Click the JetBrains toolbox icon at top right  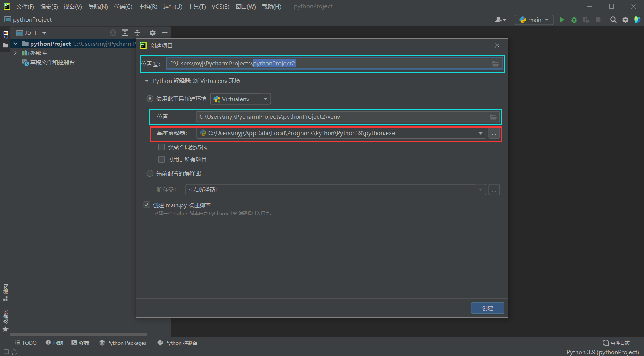[x=637, y=20]
